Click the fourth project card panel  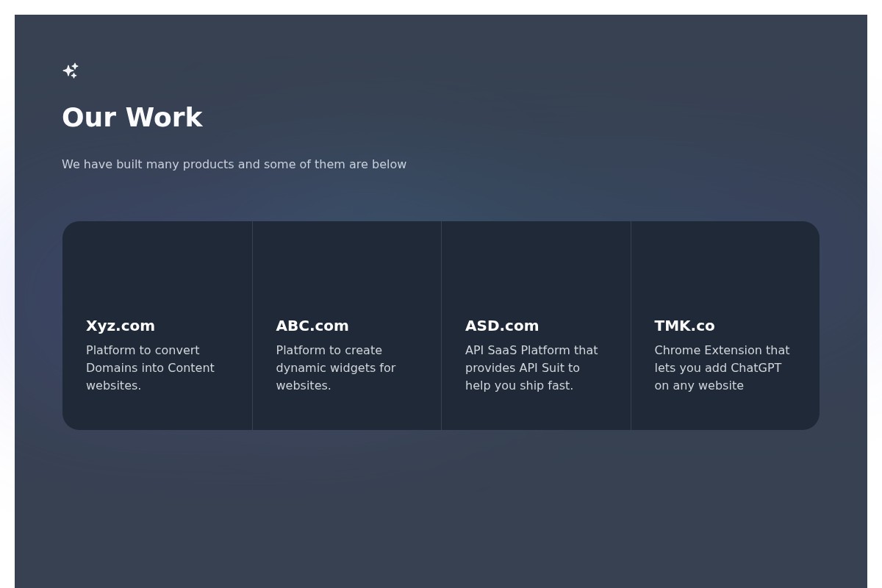coord(725,325)
